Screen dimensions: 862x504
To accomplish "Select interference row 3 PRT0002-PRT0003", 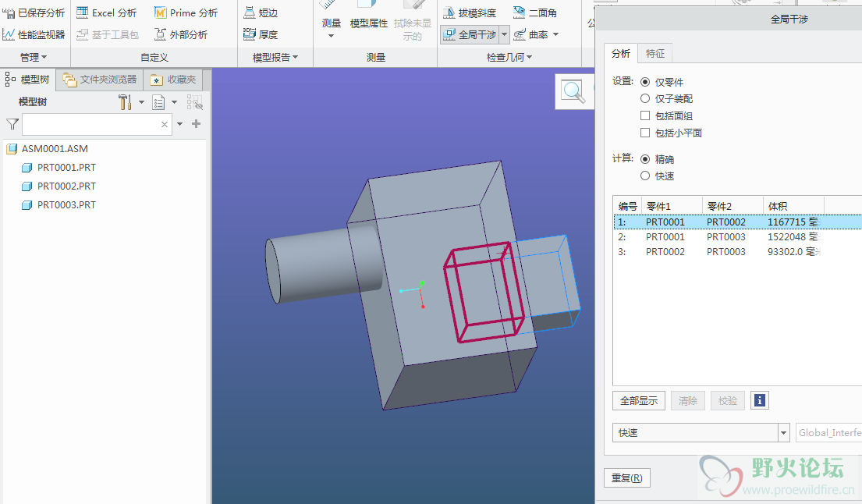I will [x=738, y=252].
